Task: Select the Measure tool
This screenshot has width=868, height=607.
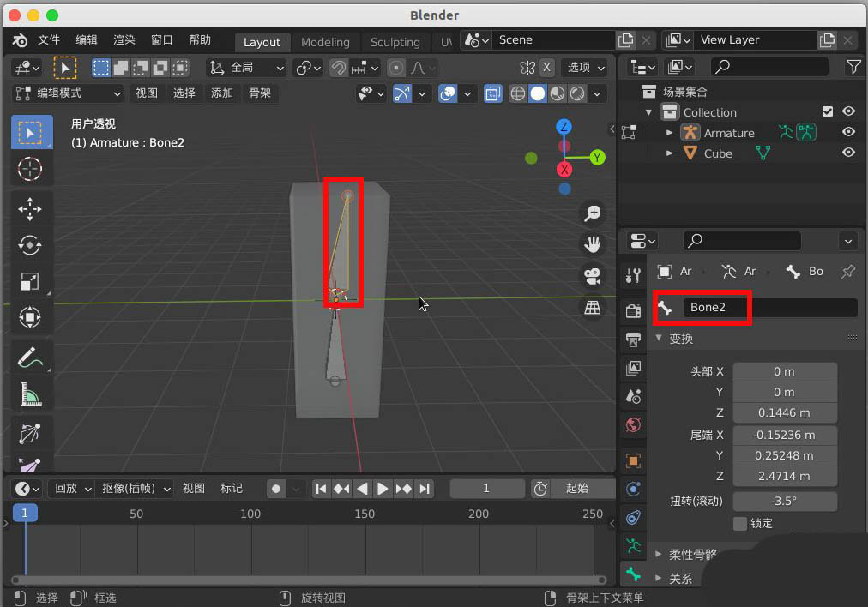Action: point(30,393)
